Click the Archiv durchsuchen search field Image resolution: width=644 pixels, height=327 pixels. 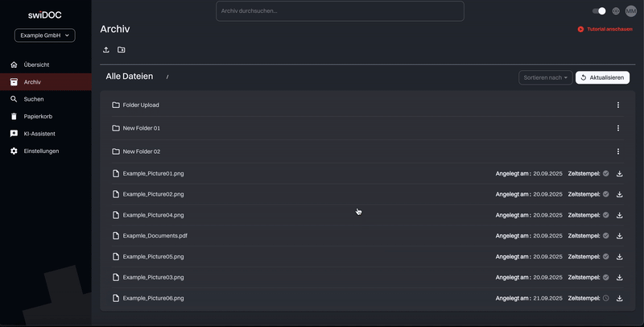340,11
